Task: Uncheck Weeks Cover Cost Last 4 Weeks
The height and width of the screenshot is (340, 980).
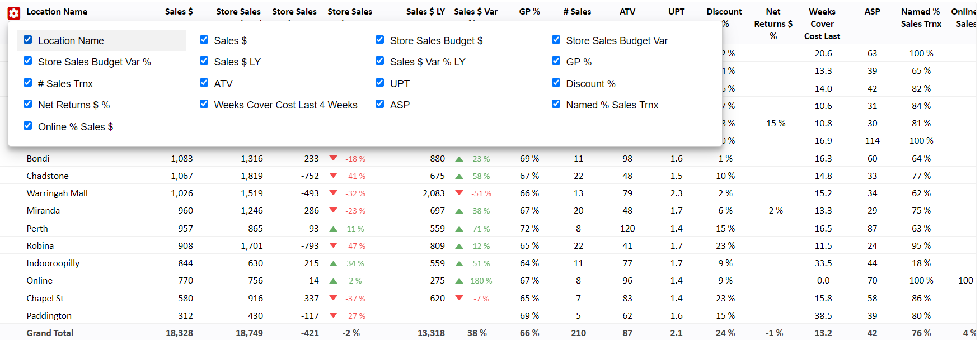Action: 204,104
